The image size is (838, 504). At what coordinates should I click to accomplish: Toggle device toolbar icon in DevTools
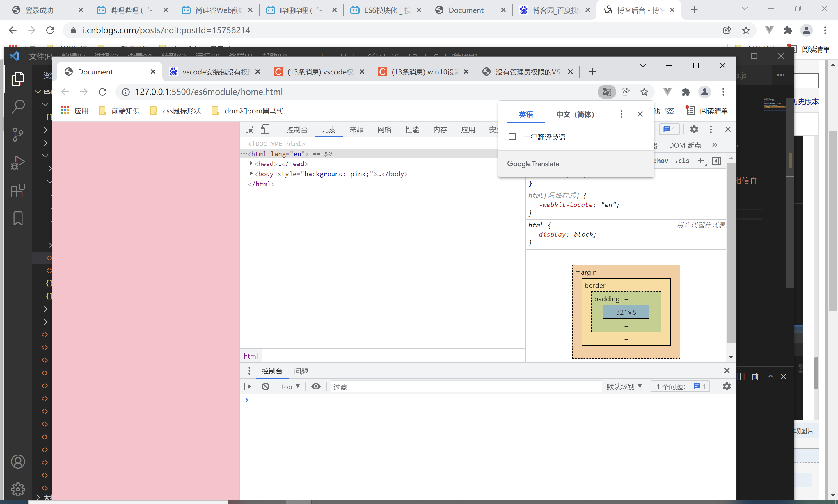pos(265,129)
